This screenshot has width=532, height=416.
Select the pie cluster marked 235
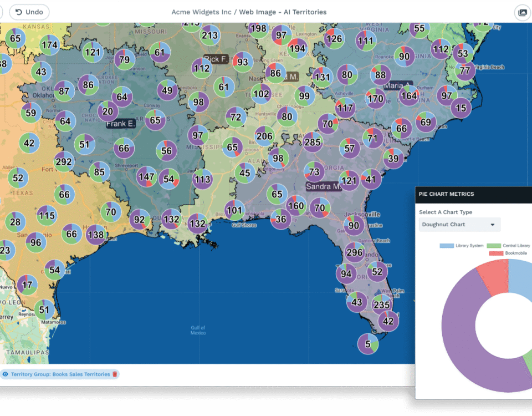click(382, 305)
